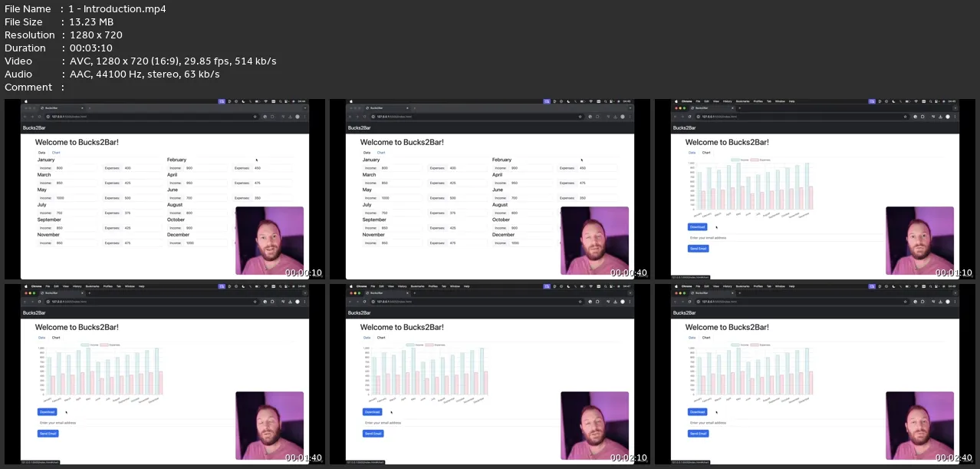
Task: Open the Bookmarks menu in the 00:01:10 thumbnail
Action: (x=743, y=101)
